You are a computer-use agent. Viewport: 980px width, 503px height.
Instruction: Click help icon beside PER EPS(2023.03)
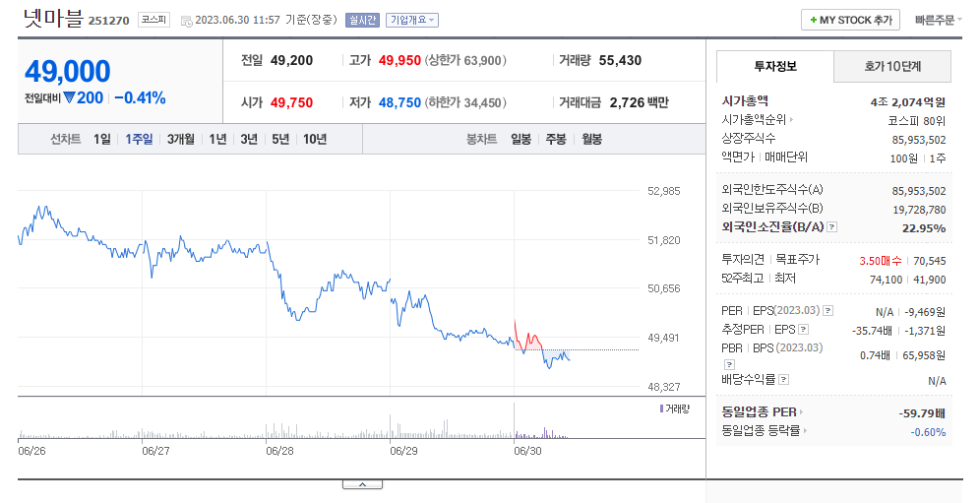(828, 310)
